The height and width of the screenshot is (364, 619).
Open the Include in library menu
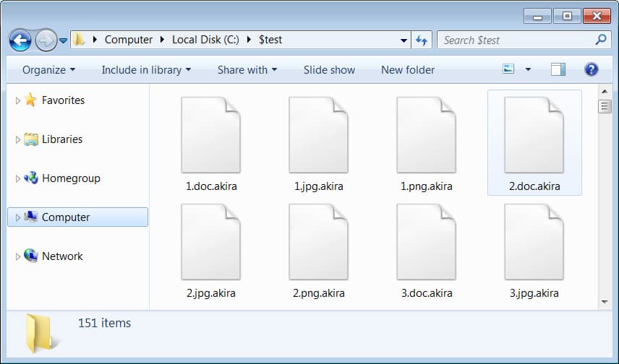click(x=146, y=70)
